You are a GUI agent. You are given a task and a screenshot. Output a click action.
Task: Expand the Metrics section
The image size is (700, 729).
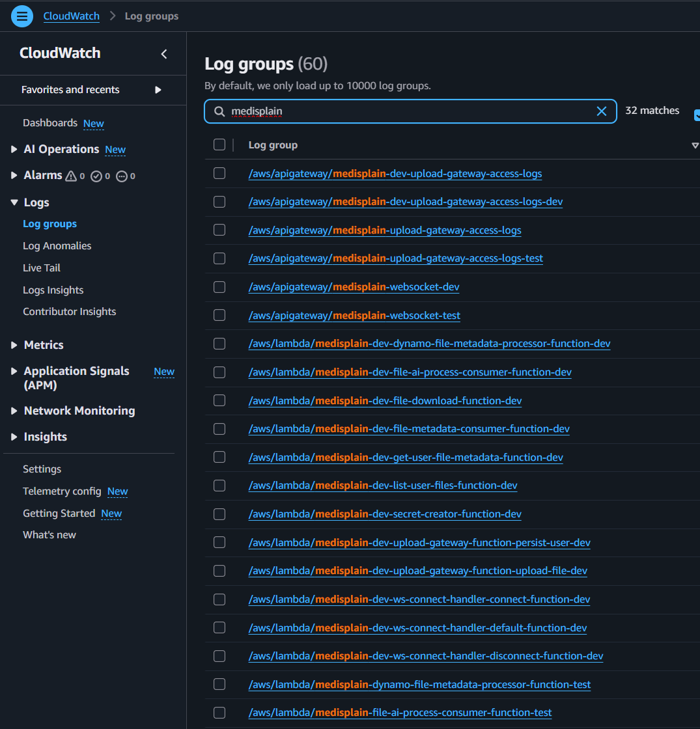[14, 345]
